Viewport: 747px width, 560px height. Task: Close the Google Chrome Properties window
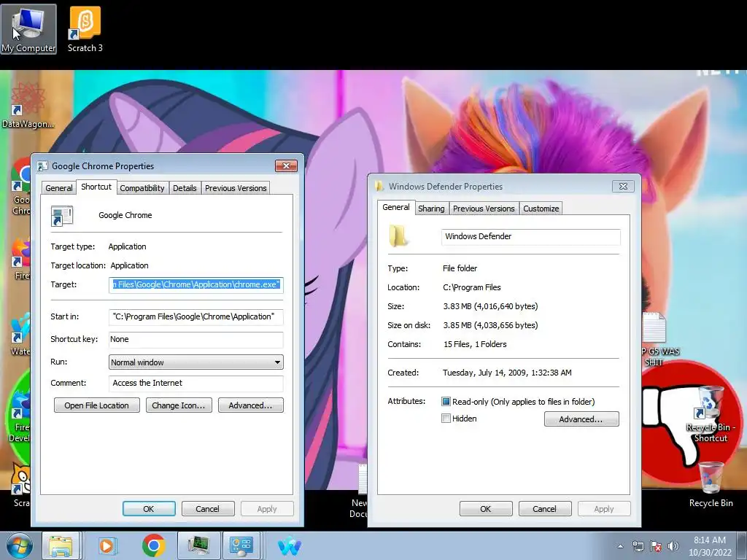point(286,166)
